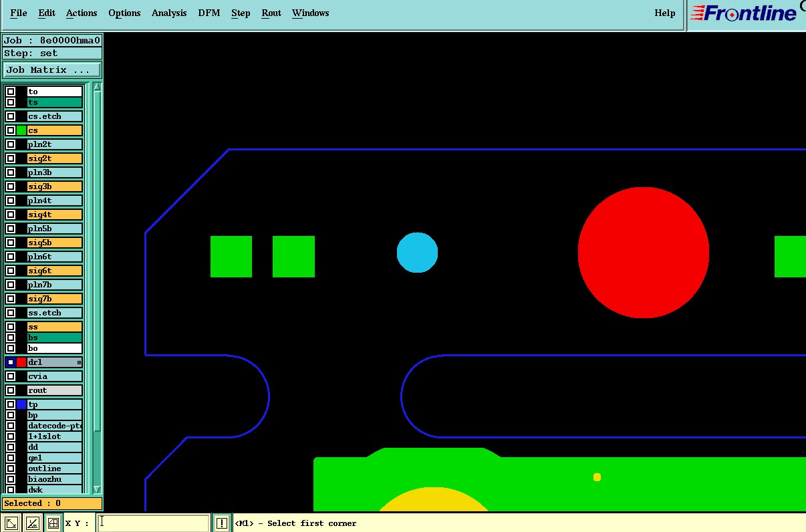The width and height of the screenshot is (806, 532).
Task: Select the bp layer name
Action: click(55, 415)
